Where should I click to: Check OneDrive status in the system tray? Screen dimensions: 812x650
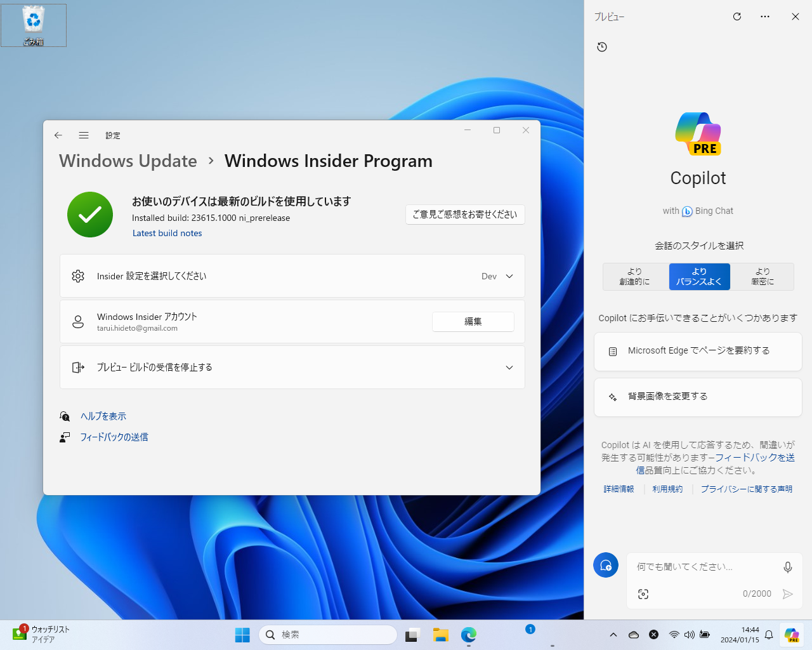pos(633,634)
